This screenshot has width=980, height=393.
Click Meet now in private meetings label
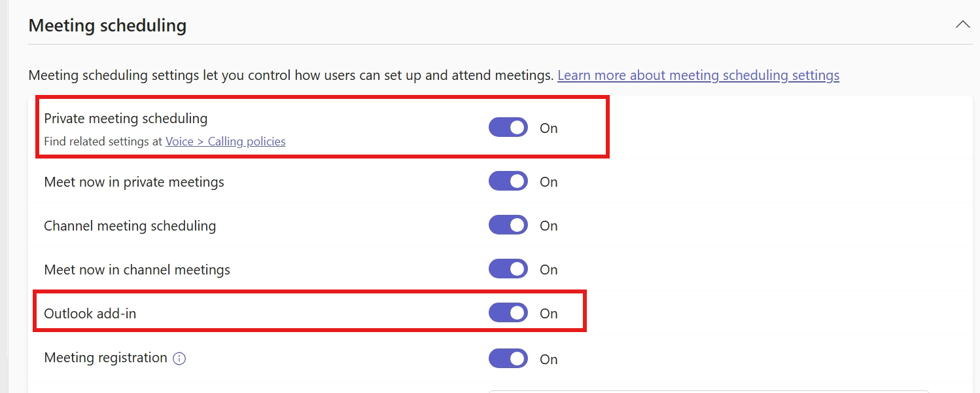click(x=134, y=182)
